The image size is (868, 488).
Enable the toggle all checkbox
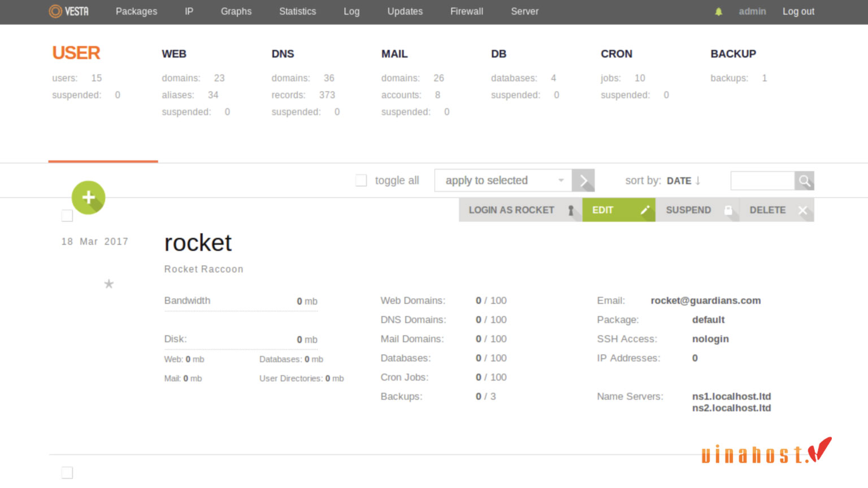point(361,179)
